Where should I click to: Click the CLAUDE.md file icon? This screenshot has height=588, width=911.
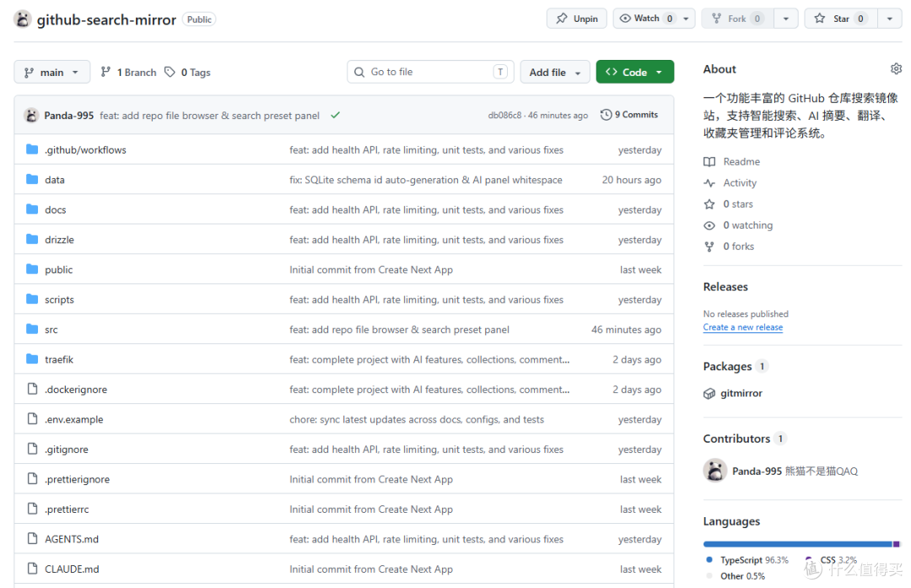point(33,569)
